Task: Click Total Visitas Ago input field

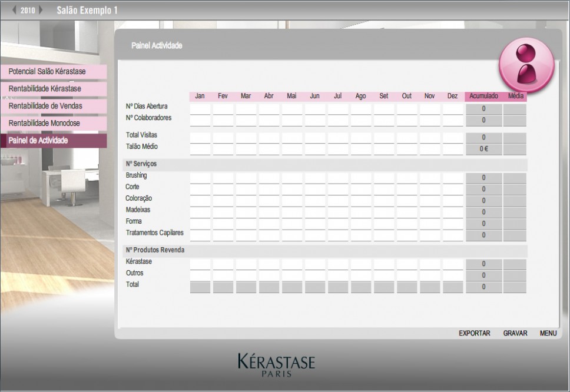Action: coord(360,137)
